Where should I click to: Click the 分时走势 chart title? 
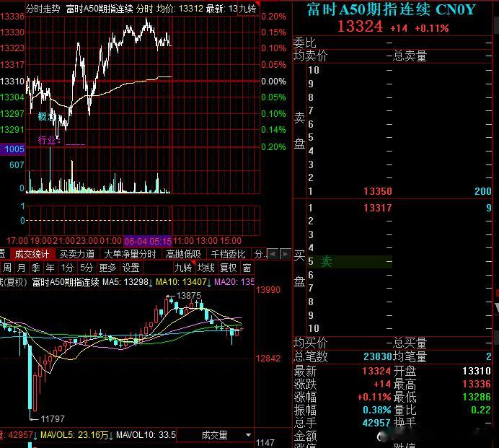point(43,9)
